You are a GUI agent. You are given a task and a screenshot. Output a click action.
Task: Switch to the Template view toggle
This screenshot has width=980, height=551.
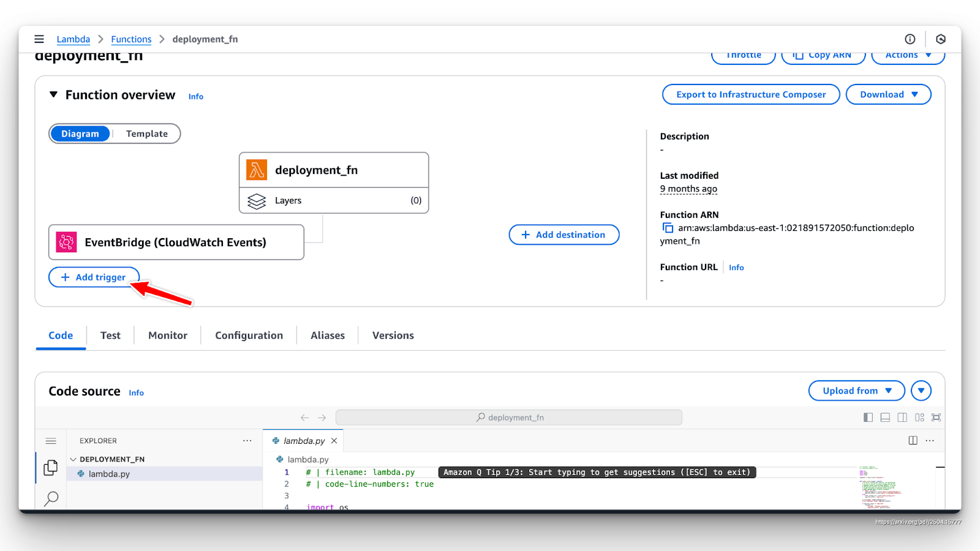coord(147,133)
